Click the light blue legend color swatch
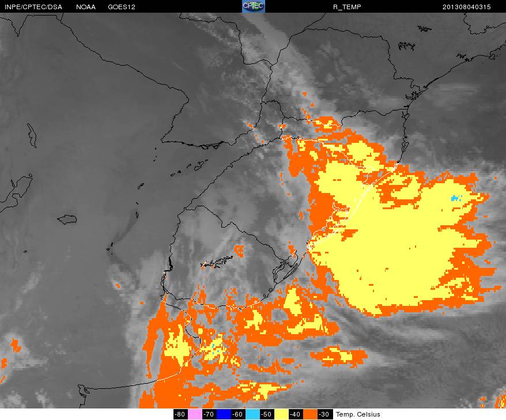This screenshot has height=420, width=506. tap(252, 414)
